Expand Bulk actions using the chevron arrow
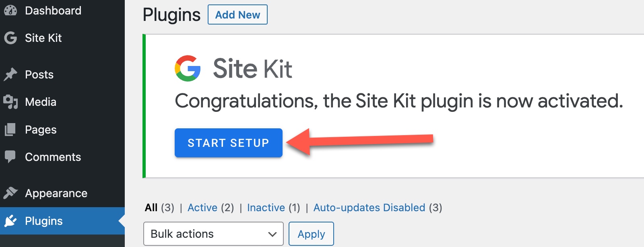This screenshot has height=247, width=644. (x=272, y=234)
